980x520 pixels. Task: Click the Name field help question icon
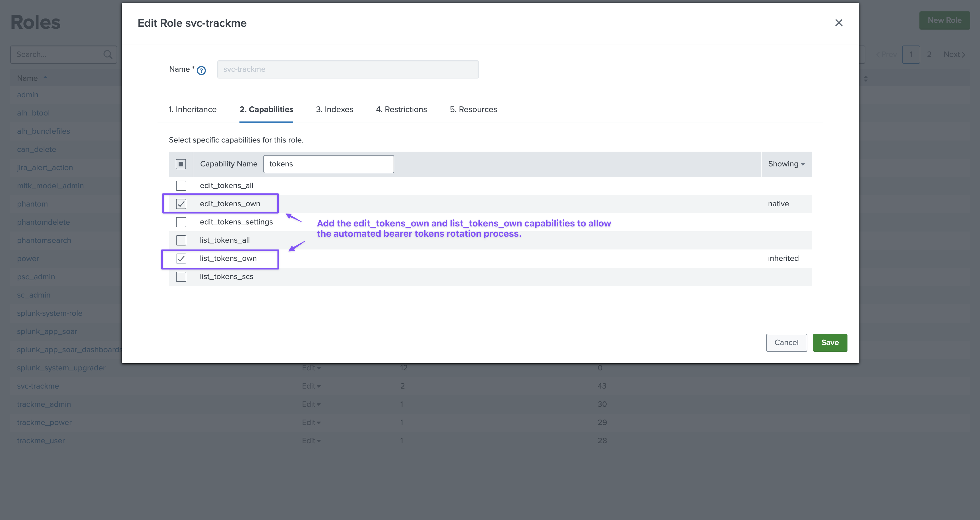(201, 71)
